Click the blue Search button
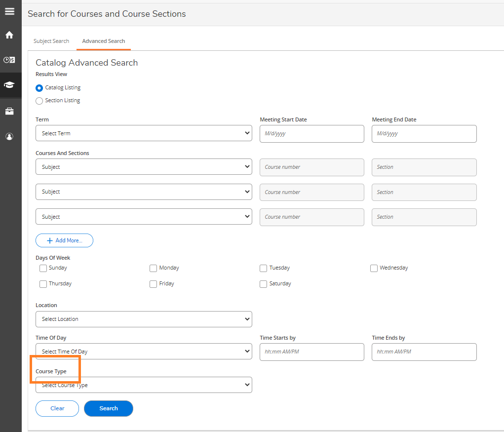Screen dimensions: 504x432 click(109, 408)
